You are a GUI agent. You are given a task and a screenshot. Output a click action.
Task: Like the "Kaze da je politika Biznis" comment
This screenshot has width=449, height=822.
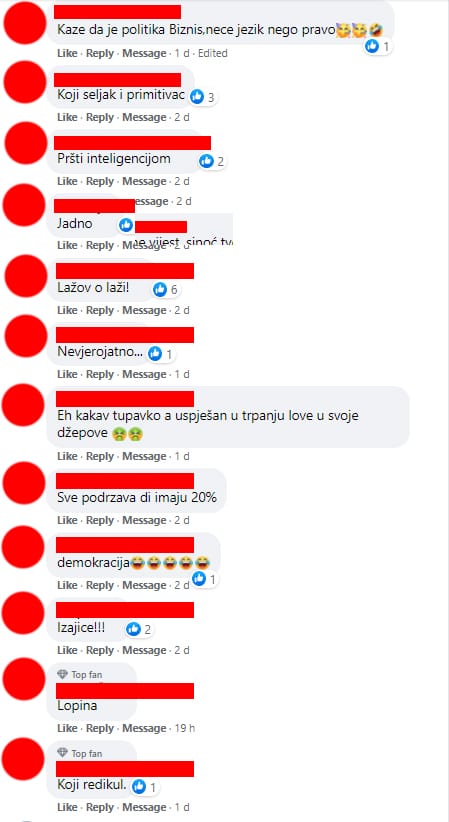67,53
